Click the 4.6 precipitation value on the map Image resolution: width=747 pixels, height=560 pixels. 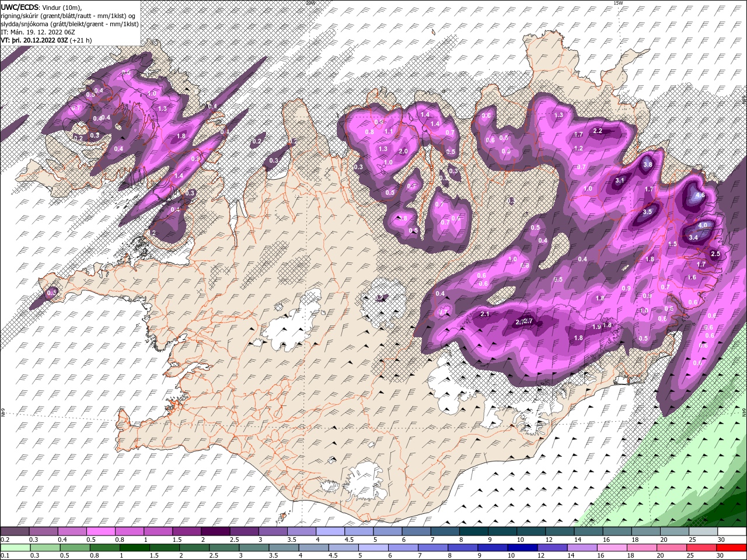point(701,195)
